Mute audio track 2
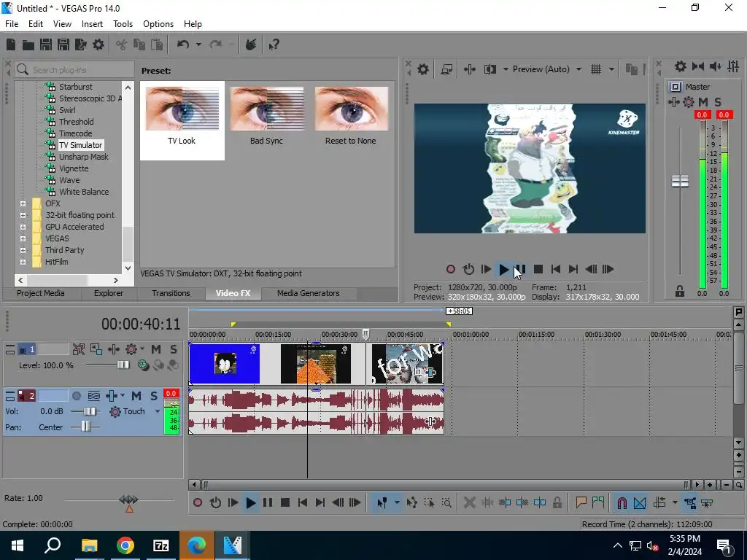Viewport: 747px width, 560px height. click(x=136, y=396)
